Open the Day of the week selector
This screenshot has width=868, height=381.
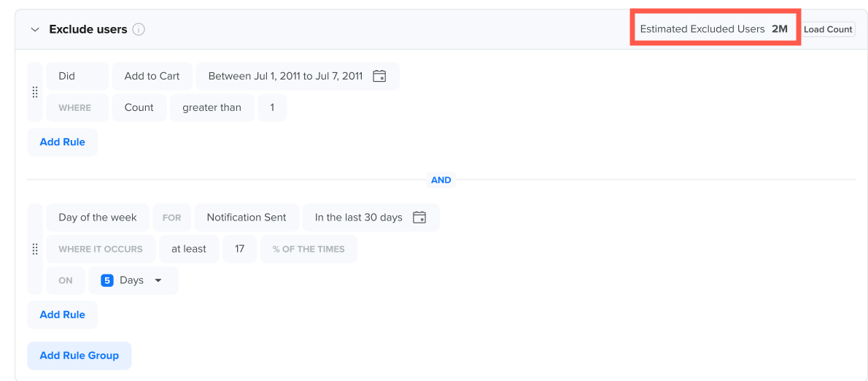coord(98,218)
